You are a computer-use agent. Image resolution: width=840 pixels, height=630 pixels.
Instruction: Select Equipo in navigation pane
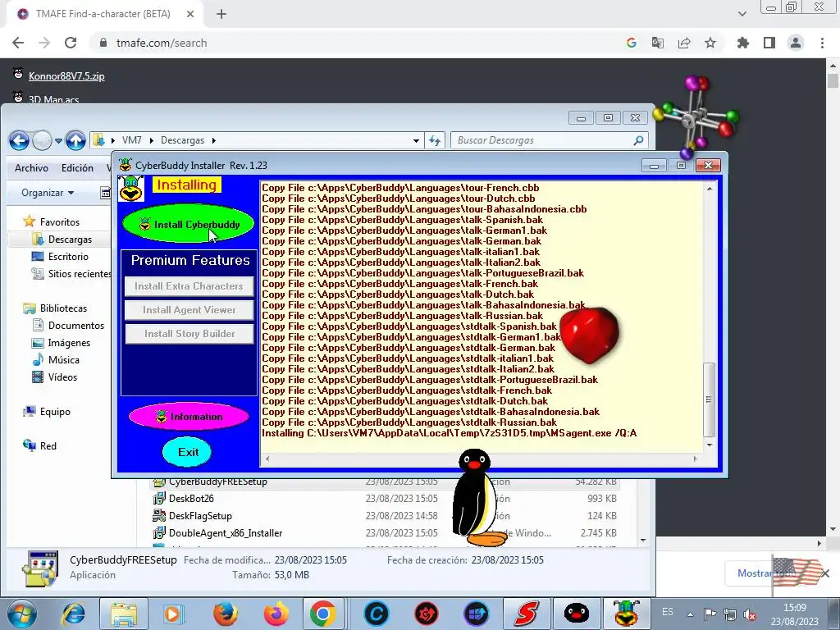(x=55, y=412)
